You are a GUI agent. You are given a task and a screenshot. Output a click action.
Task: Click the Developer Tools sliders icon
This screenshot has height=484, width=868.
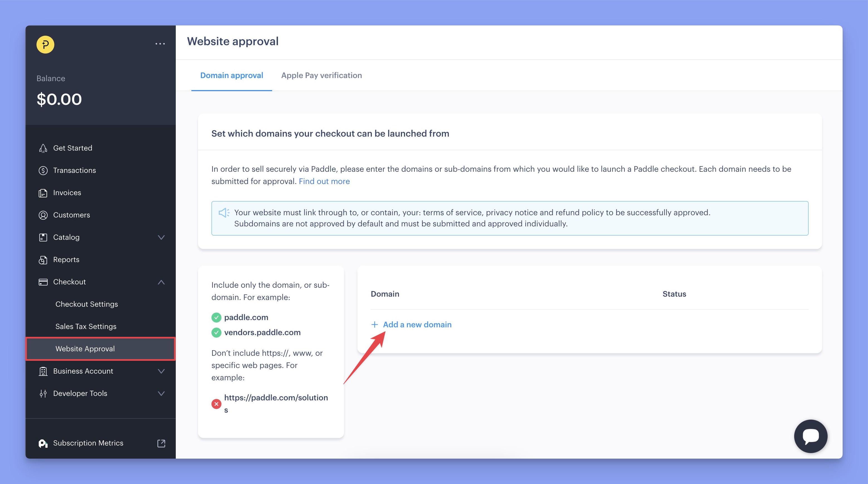point(43,393)
